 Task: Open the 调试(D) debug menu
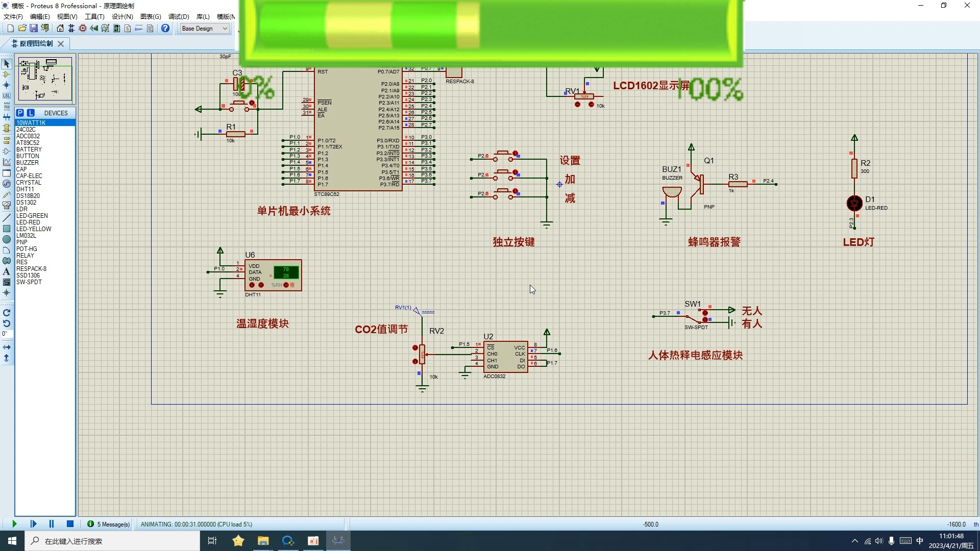[179, 17]
